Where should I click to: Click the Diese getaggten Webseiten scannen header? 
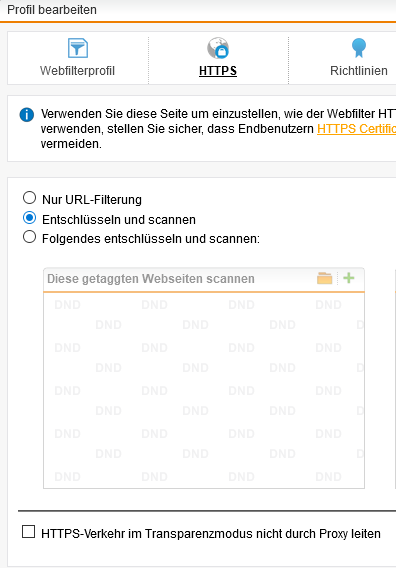pos(151,279)
